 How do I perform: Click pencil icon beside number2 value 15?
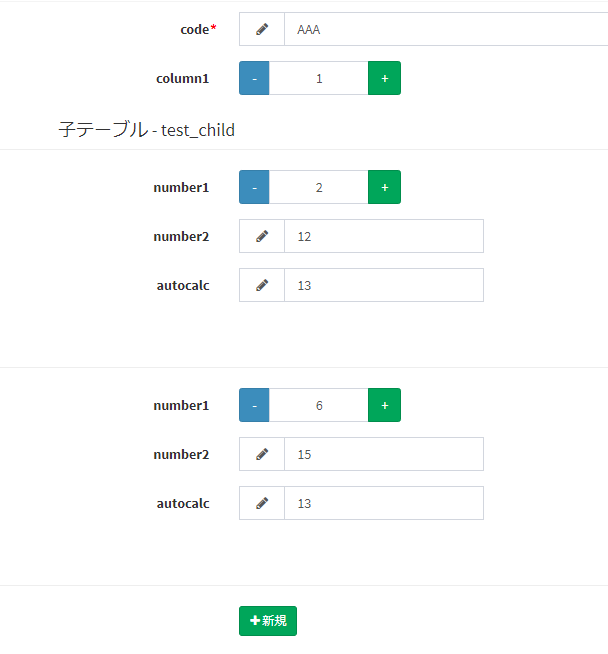[262, 454]
